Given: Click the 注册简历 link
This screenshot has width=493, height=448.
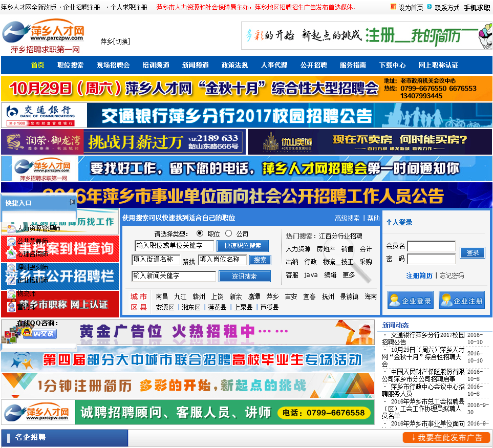Looking at the screenshot, I should 419,276.
